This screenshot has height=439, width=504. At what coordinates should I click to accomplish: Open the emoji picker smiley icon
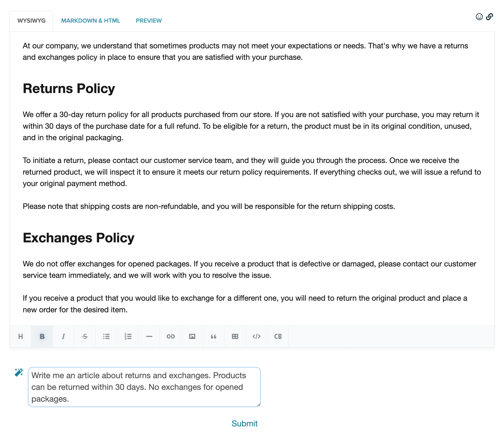(x=479, y=17)
